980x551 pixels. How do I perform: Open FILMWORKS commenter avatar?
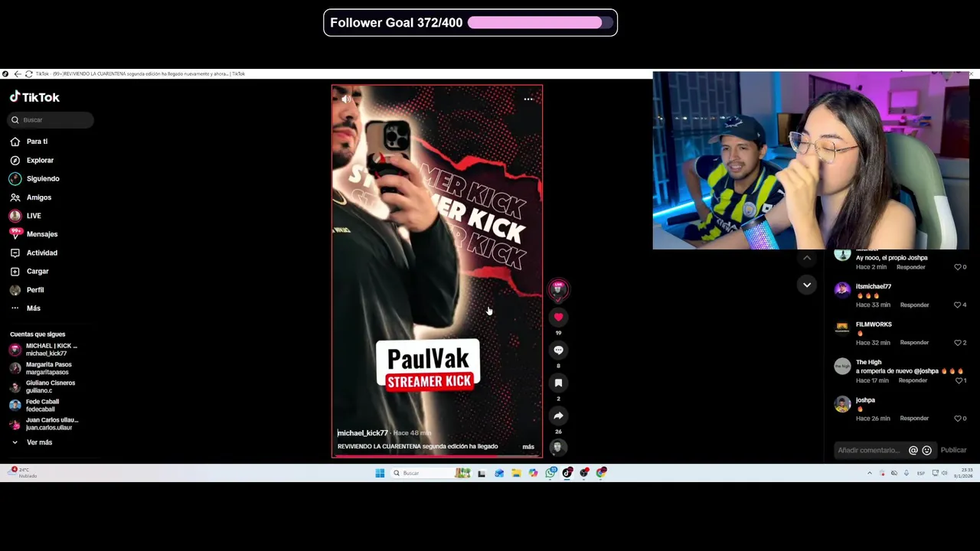842,328
